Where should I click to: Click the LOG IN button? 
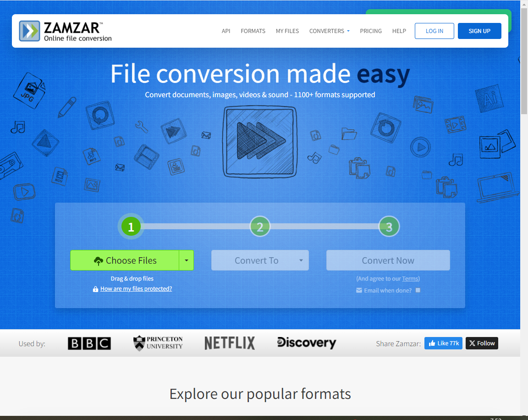[434, 31]
